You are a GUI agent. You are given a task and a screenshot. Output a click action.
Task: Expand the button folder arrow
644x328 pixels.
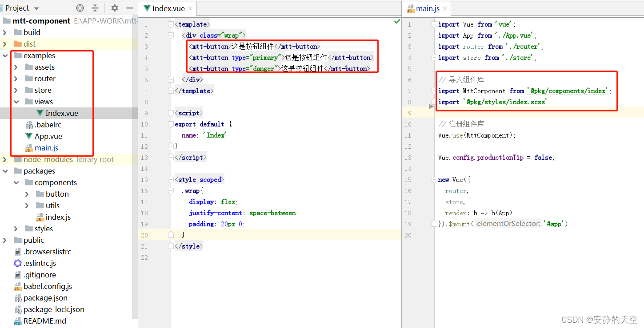pos(27,194)
